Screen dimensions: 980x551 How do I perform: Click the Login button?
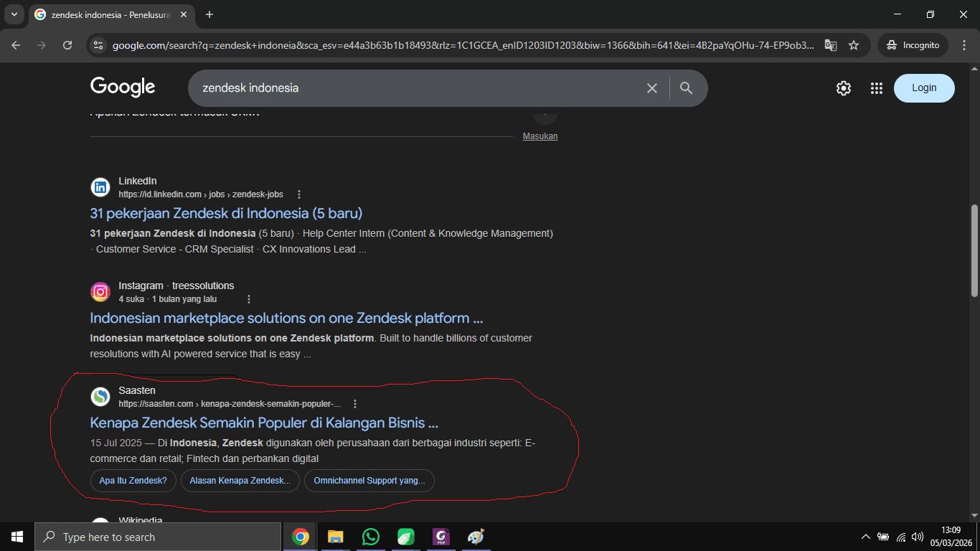[x=924, y=88]
